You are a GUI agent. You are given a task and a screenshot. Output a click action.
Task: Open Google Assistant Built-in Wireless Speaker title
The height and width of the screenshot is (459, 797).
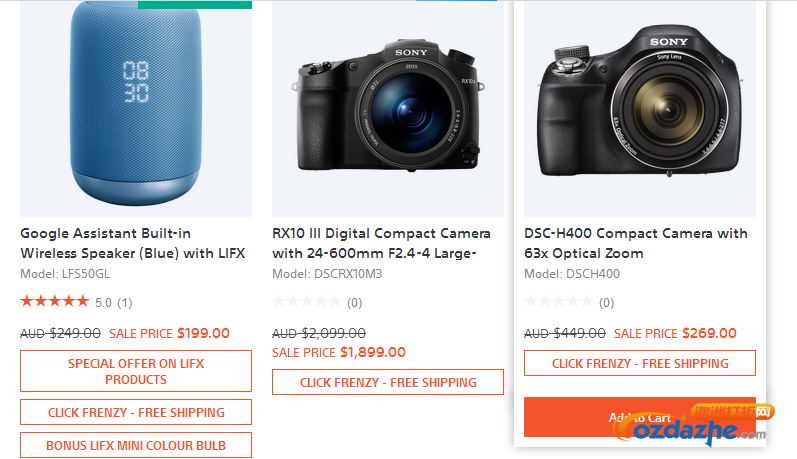coord(133,243)
